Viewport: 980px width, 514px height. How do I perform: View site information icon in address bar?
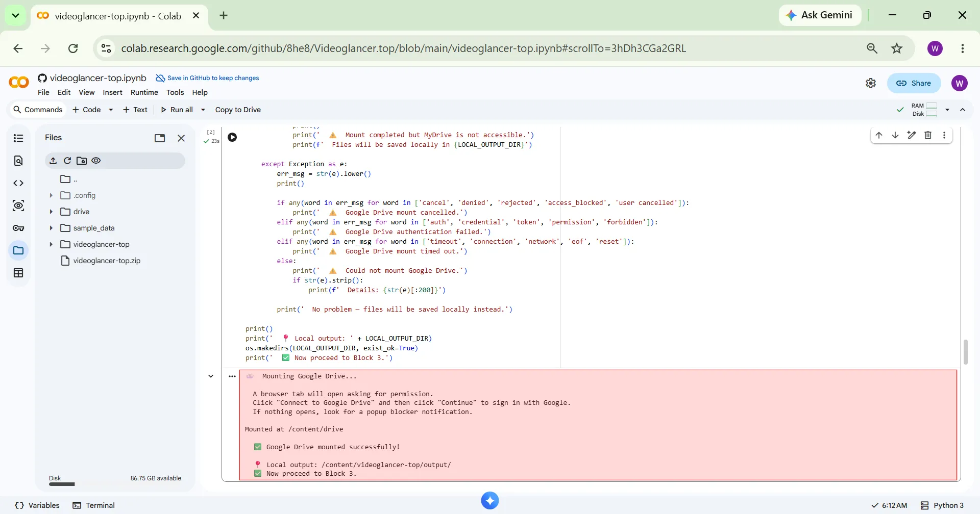click(106, 48)
